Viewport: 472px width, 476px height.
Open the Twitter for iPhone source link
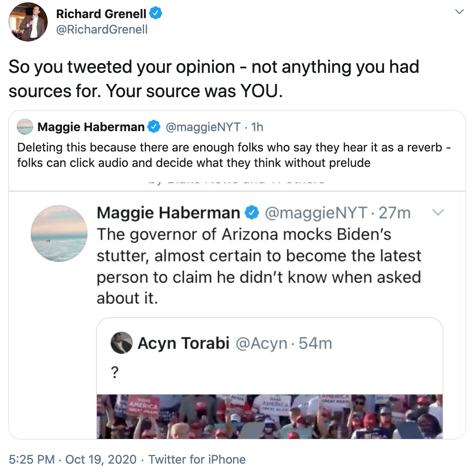coord(197,459)
